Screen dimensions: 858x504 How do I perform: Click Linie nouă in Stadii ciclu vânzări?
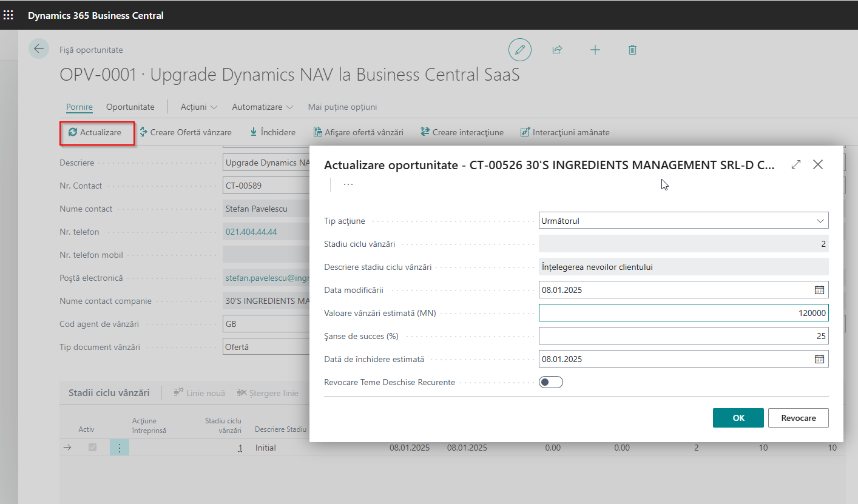point(199,393)
